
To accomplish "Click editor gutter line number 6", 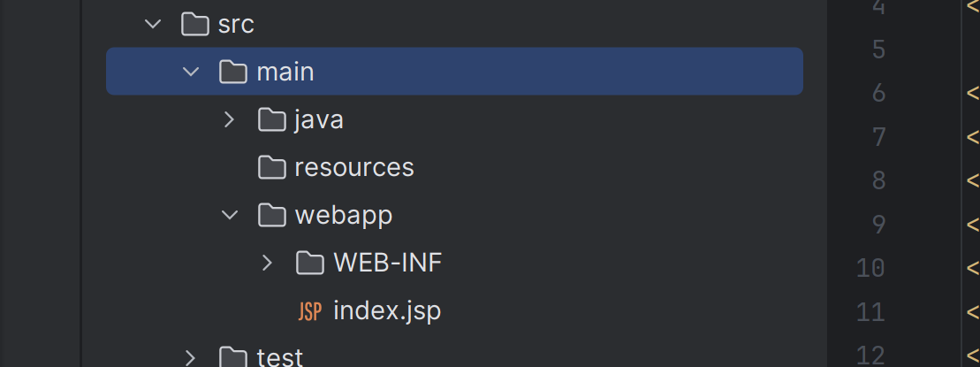I will click(x=878, y=93).
